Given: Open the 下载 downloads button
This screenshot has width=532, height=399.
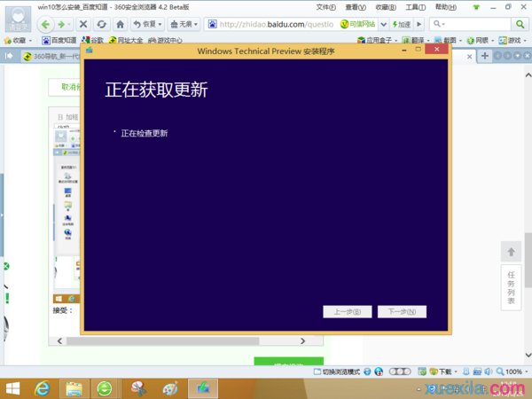Looking at the screenshot, I should click(x=443, y=372).
